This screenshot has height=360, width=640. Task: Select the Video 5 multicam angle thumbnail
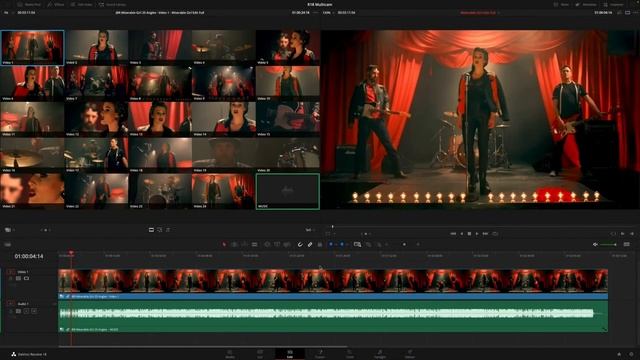tap(288, 47)
